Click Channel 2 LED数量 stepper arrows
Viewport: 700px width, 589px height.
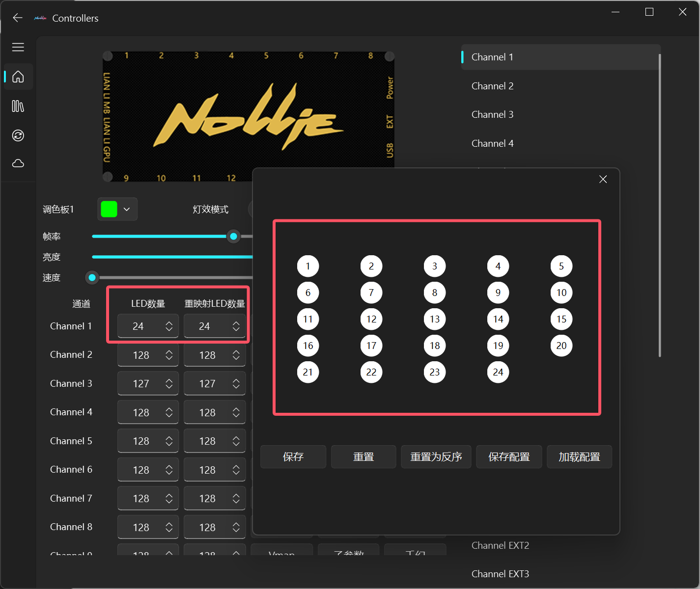[169, 355]
